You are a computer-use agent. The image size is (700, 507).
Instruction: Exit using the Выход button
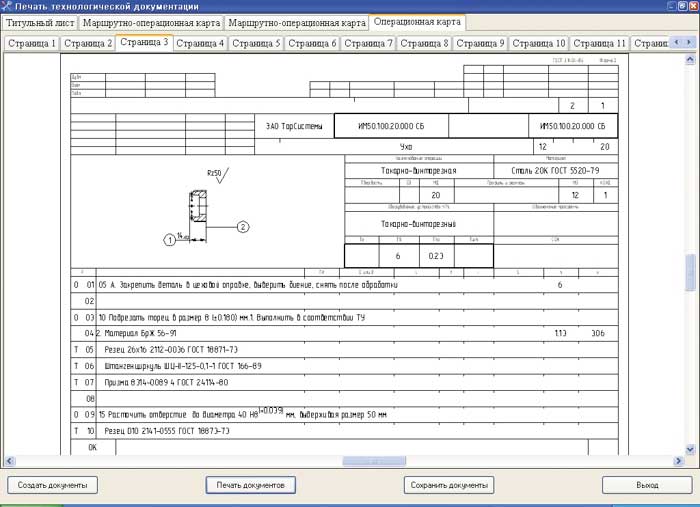pos(646,485)
